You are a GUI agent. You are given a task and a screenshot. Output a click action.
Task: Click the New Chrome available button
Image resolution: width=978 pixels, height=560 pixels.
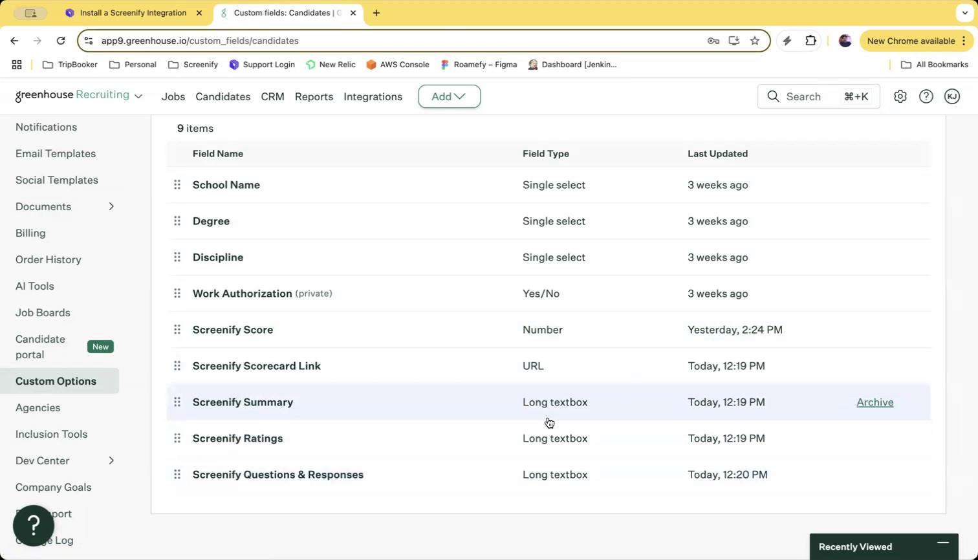pyautogui.click(x=915, y=41)
